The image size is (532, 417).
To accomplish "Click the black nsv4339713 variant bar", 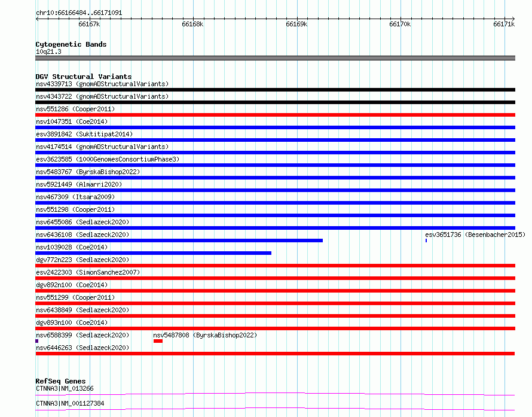I will point(275,90).
